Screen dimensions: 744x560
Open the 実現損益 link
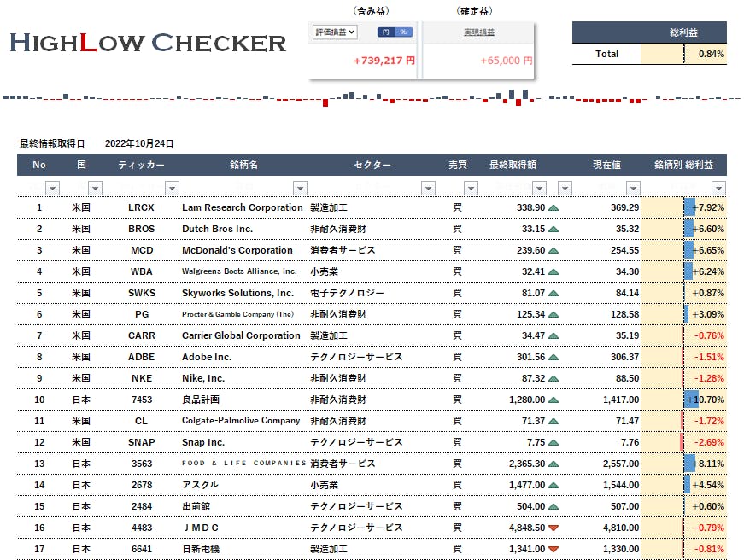[x=479, y=32]
